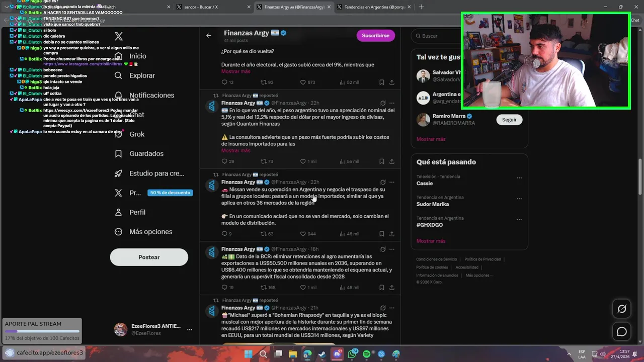Open Steam from the taskbar
The image size is (644, 362).
(x=322, y=354)
